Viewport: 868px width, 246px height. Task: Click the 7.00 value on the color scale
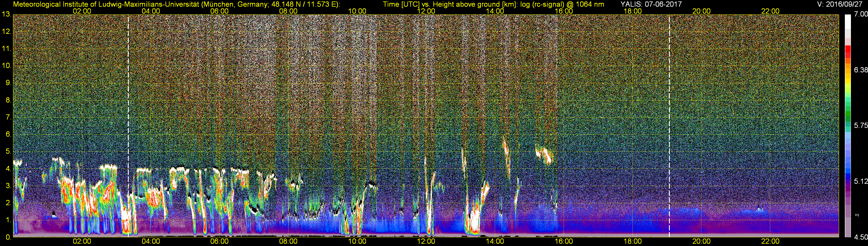pos(861,14)
